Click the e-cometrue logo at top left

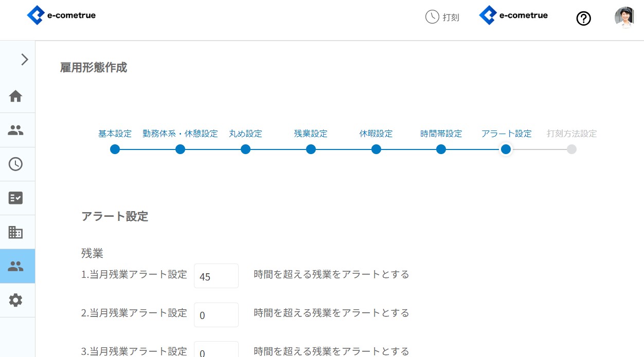pyautogui.click(x=61, y=15)
